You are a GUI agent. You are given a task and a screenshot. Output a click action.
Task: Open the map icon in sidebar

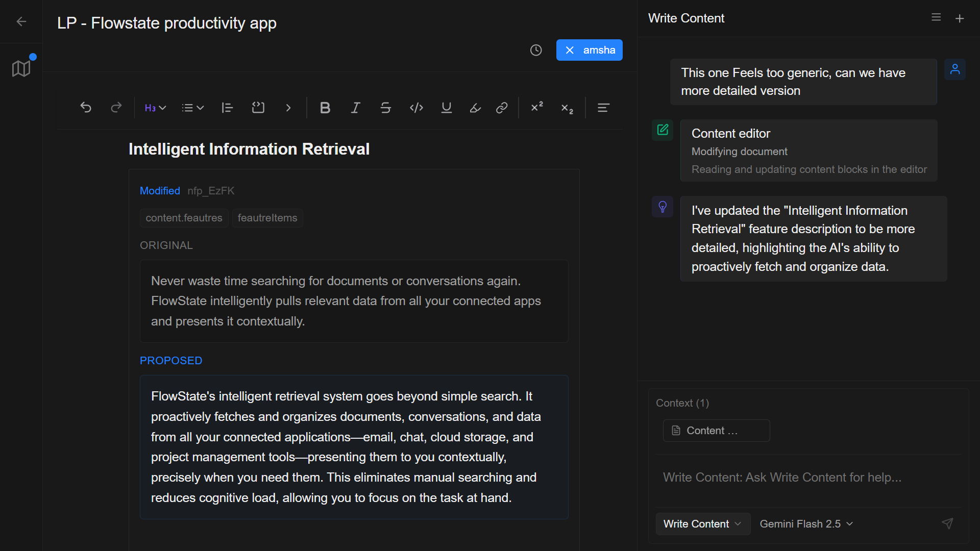click(x=21, y=68)
